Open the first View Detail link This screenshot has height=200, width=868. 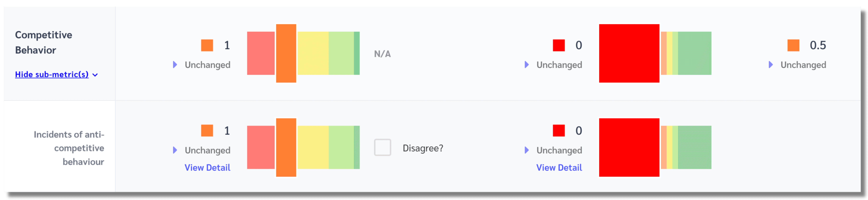207,168
